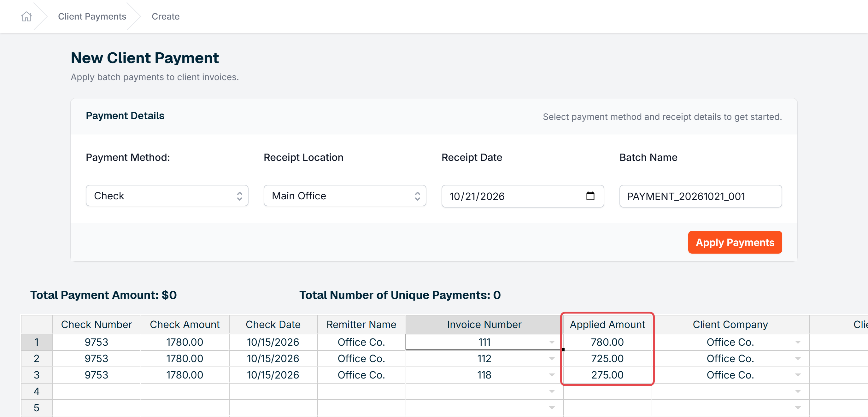Screen dimensions: 868x417
Task: Click the Remitter Name cell in row 1
Action: [361, 342]
